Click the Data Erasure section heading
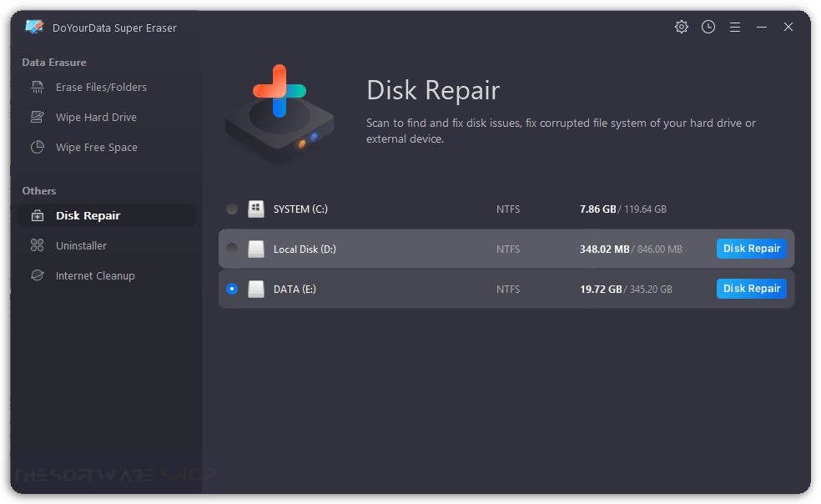Screen dimensions: 821x504 [54, 63]
